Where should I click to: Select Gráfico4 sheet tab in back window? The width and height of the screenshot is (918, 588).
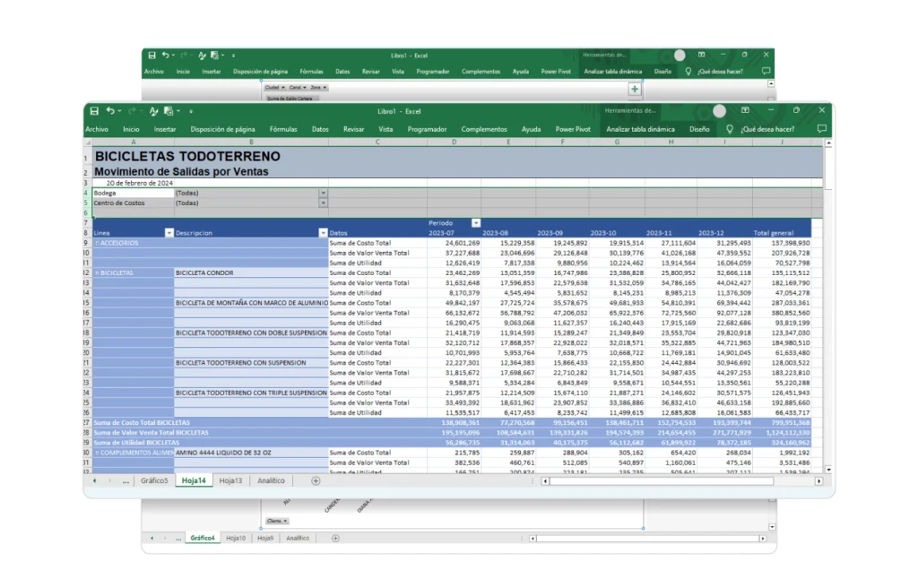(x=203, y=538)
